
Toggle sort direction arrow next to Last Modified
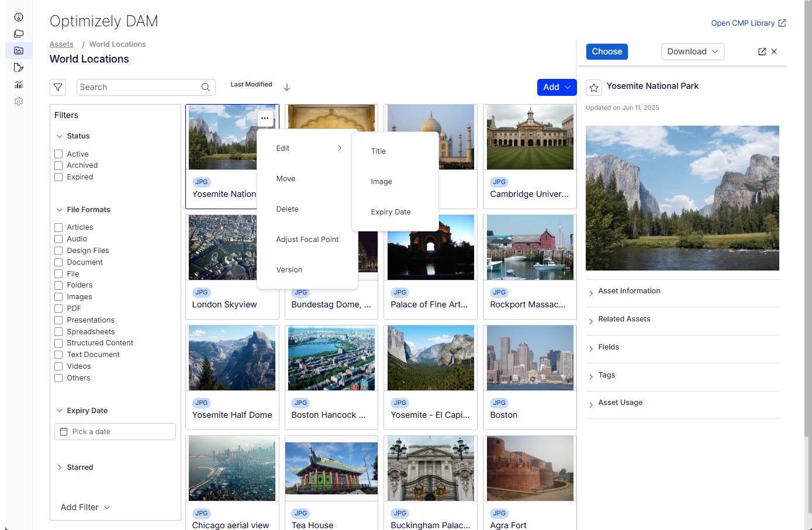click(x=287, y=87)
